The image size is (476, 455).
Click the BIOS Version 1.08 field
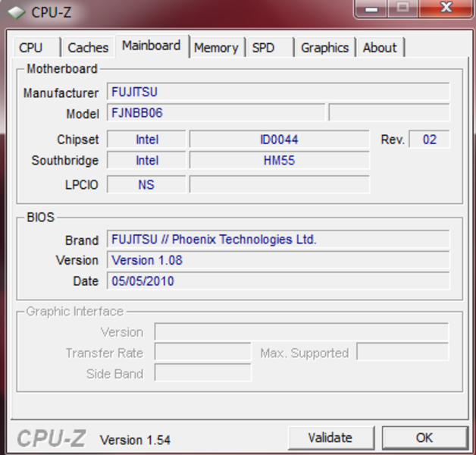(x=278, y=260)
